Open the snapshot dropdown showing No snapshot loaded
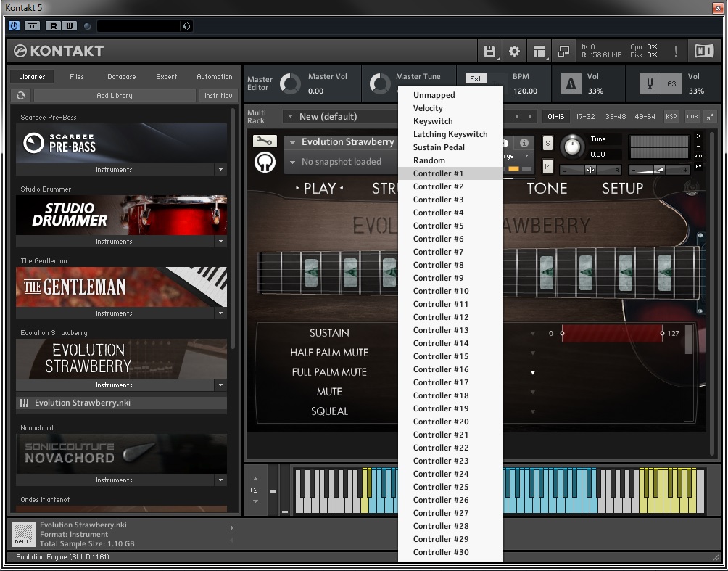This screenshot has height=571, width=728. click(341, 162)
